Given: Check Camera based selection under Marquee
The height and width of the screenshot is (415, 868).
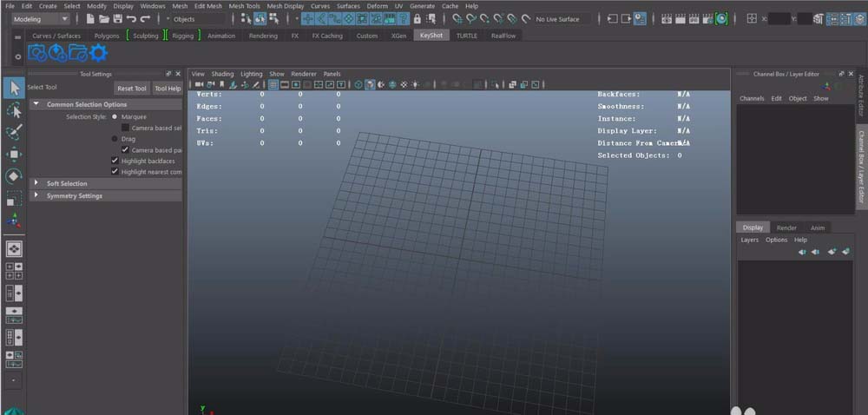Looking at the screenshot, I should [125, 128].
